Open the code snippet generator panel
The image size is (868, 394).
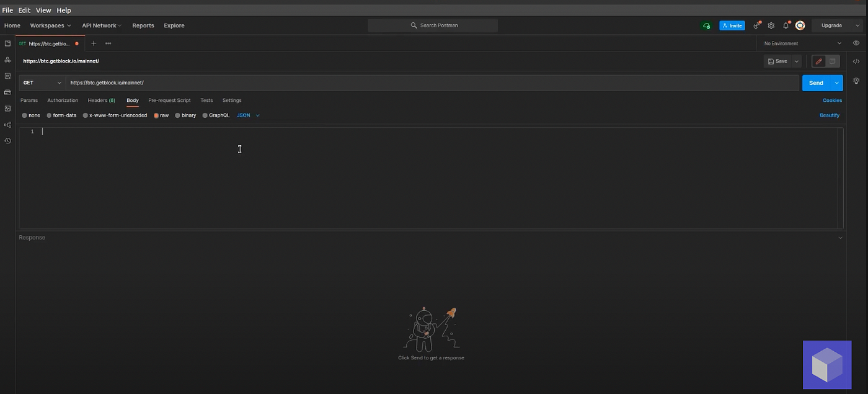click(856, 61)
